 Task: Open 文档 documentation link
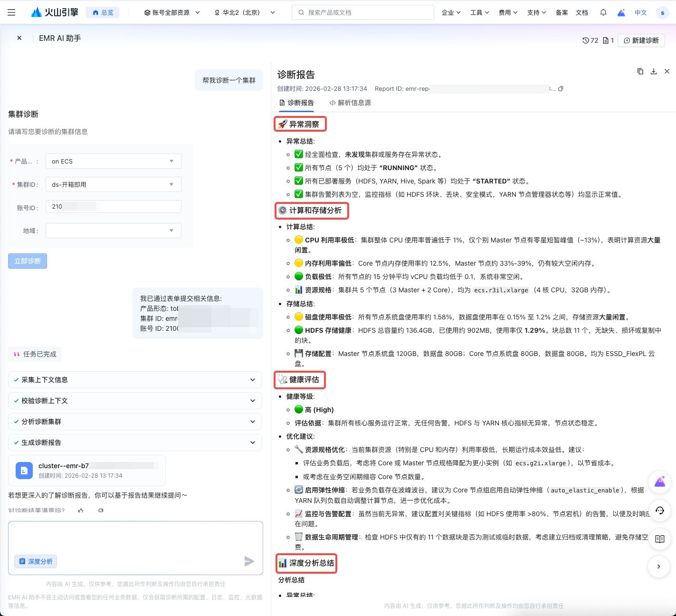tap(582, 12)
